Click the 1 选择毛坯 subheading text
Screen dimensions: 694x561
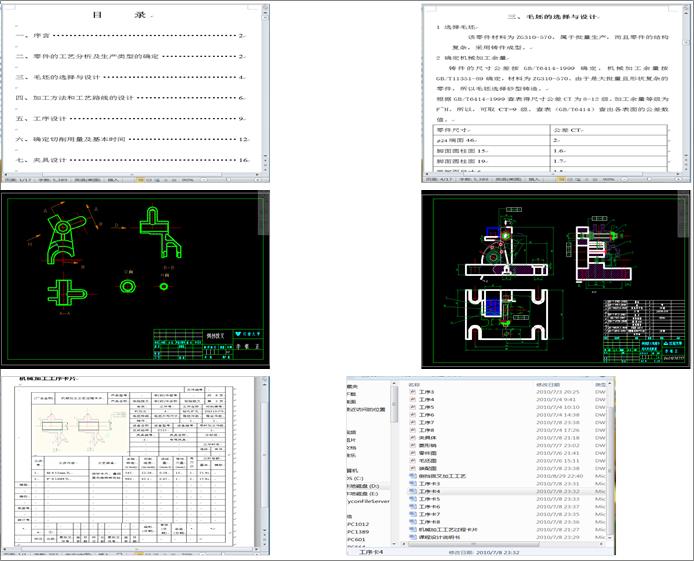(x=458, y=27)
